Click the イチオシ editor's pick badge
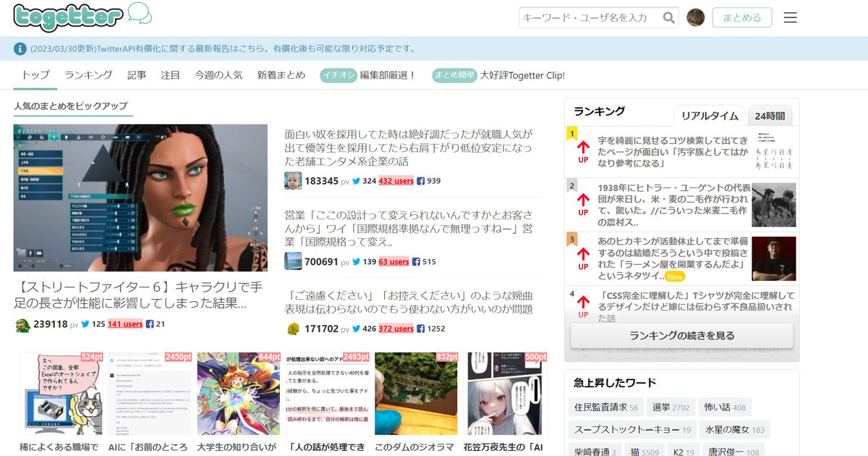 [339, 75]
